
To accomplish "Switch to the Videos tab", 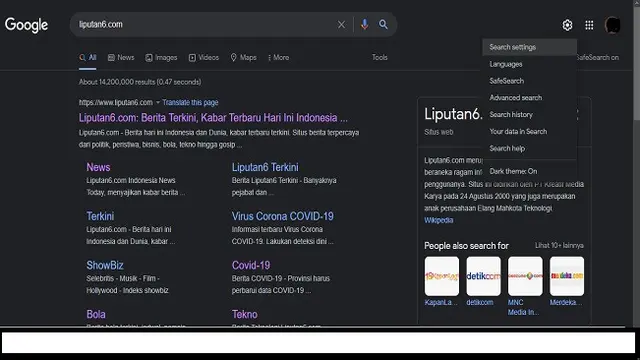I will [x=204, y=58].
